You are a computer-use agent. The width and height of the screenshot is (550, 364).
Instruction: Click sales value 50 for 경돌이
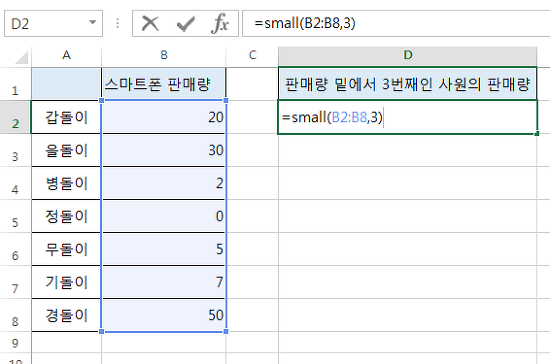[x=164, y=315]
